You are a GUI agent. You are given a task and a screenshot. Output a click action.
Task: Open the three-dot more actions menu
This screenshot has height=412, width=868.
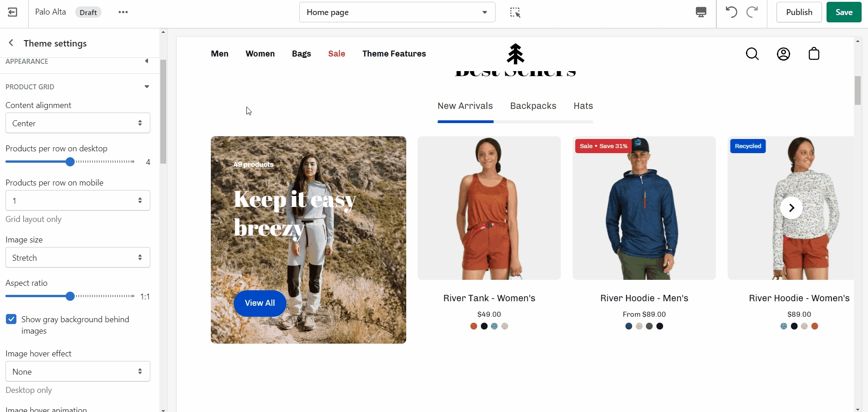pos(123,12)
